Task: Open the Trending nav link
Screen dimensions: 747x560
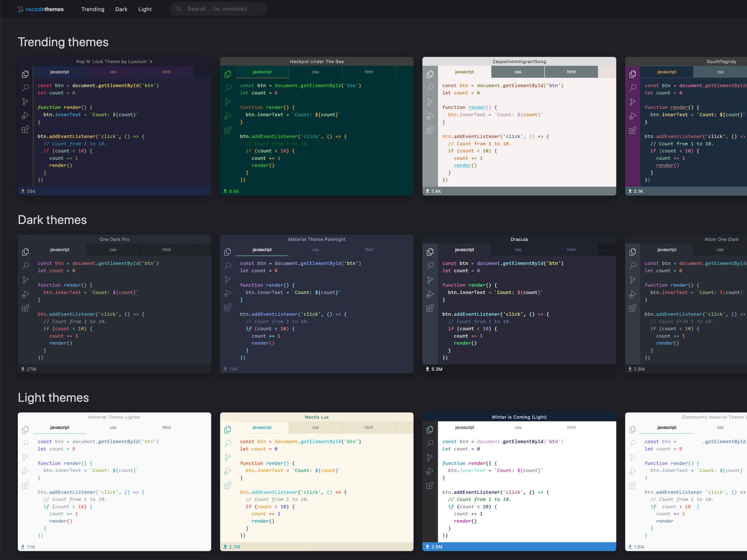Action: pos(93,9)
